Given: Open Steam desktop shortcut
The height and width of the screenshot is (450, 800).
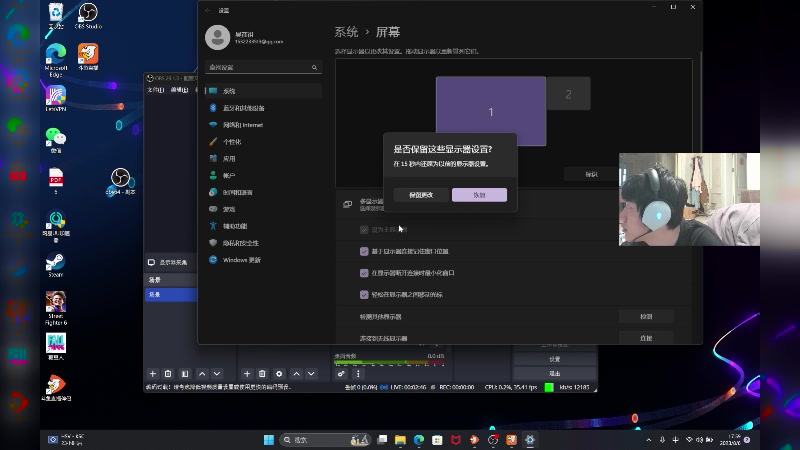Looking at the screenshot, I should point(56,265).
